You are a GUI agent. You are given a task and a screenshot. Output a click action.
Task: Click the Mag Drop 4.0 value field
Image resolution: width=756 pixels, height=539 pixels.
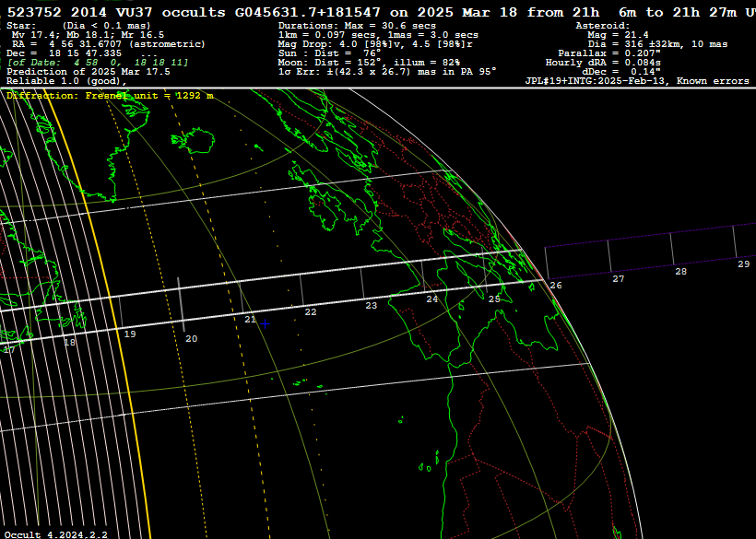click(x=341, y=41)
